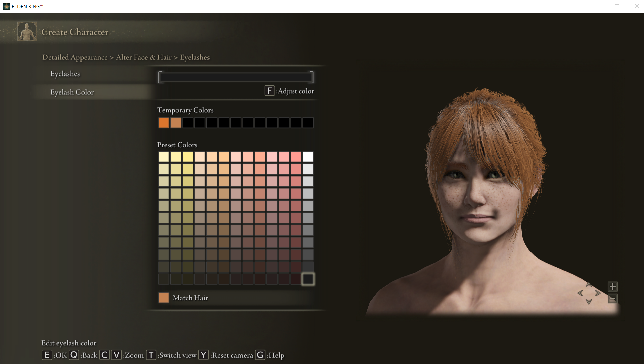Go to Alter Face & Hair in the breadcrumb
The image size is (644, 364).
tap(144, 57)
